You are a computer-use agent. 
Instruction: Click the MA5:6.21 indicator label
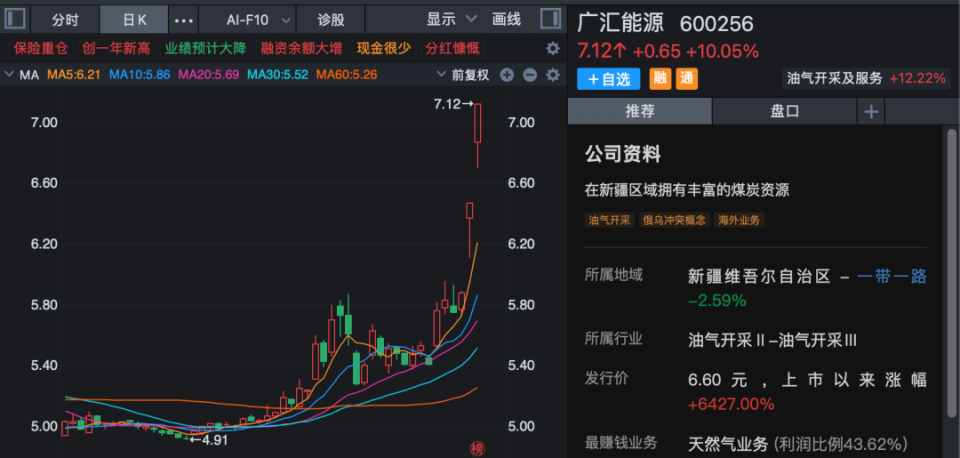74,75
